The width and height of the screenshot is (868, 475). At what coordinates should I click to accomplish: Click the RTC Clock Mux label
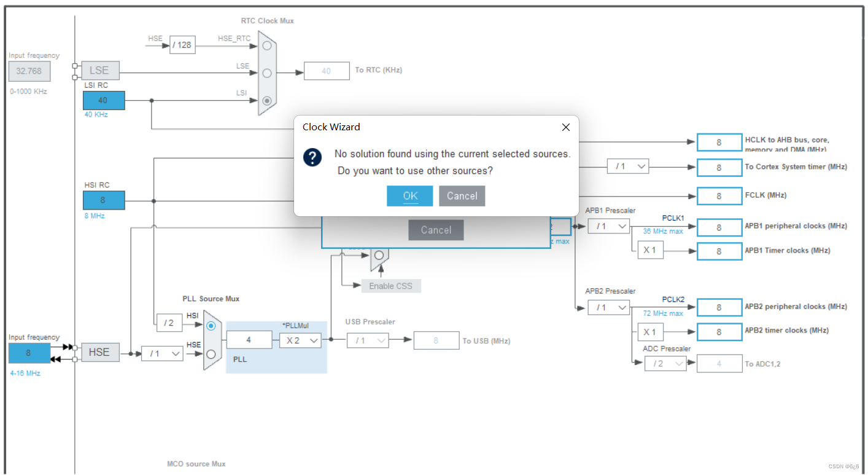click(x=267, y=21)
